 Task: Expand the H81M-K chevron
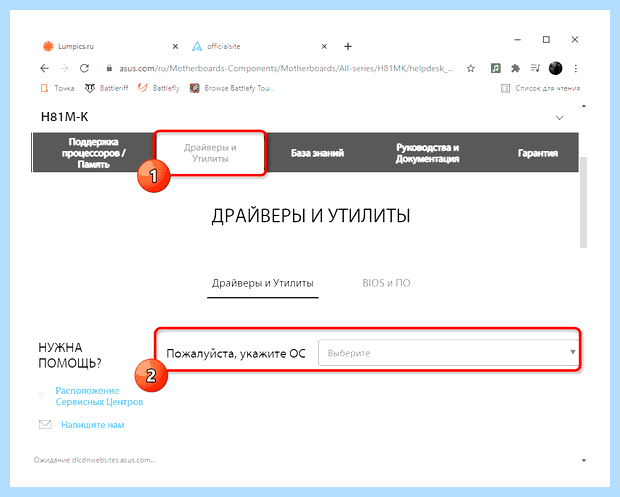coord(560,117)
